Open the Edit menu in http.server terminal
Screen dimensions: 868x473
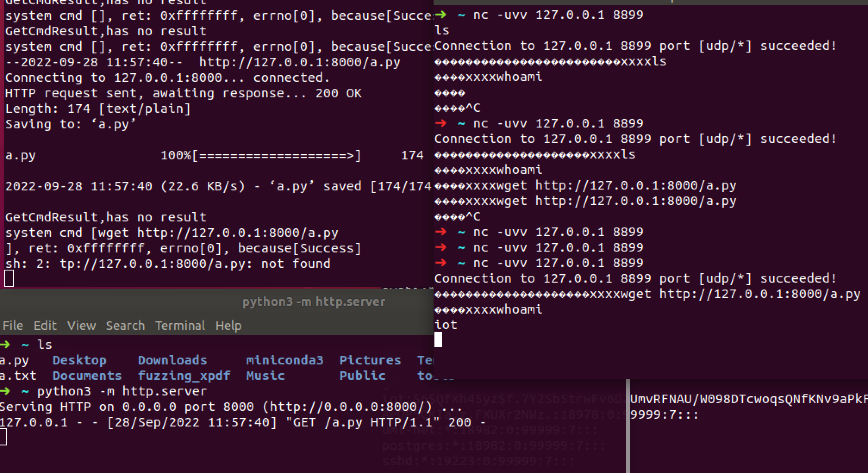pos(45,326)
